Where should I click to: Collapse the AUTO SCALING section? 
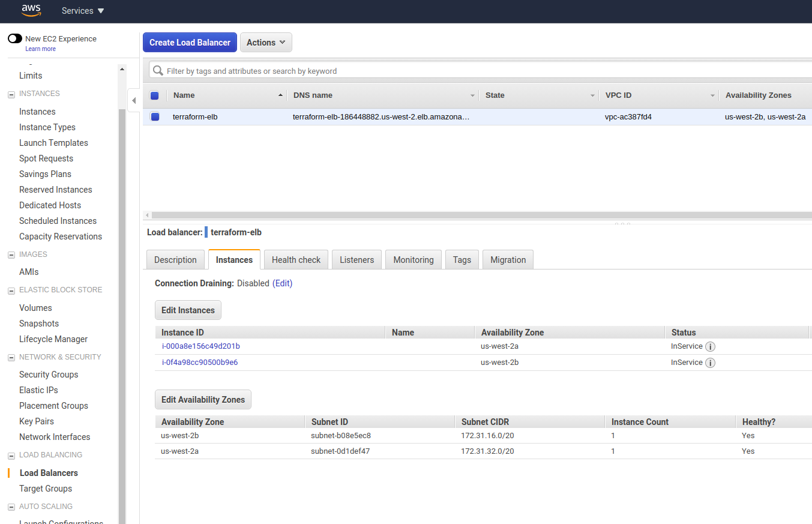click(x=10, y=506)
